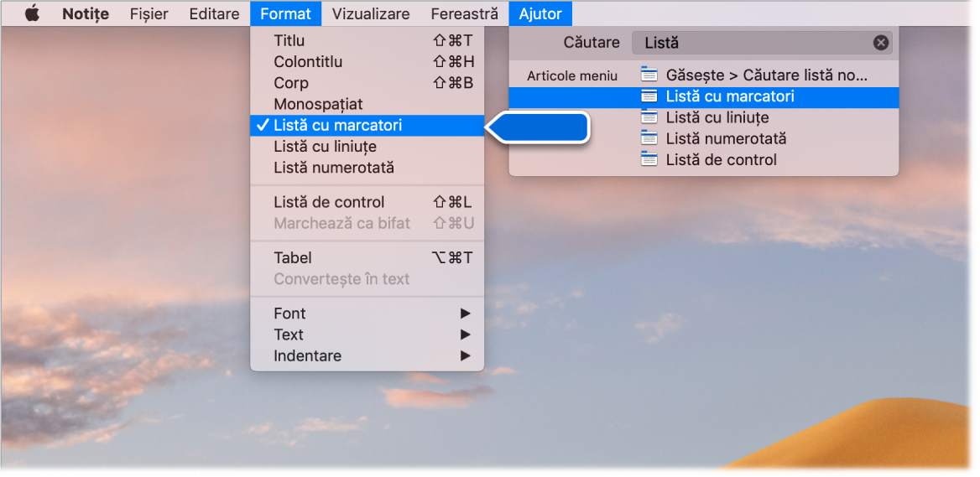Click the Ajutor menu title
Screen dimensions: 980x477
pos(540,13)
